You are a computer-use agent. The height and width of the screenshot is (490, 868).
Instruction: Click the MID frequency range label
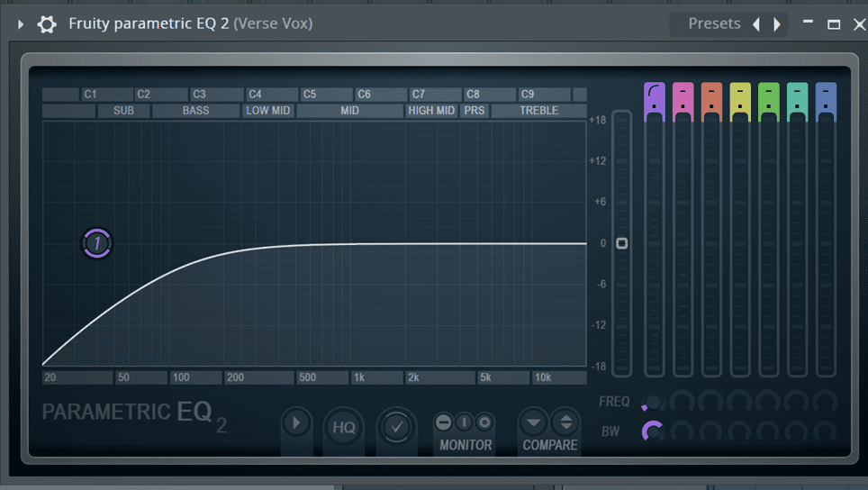click(x=349, y=111)
